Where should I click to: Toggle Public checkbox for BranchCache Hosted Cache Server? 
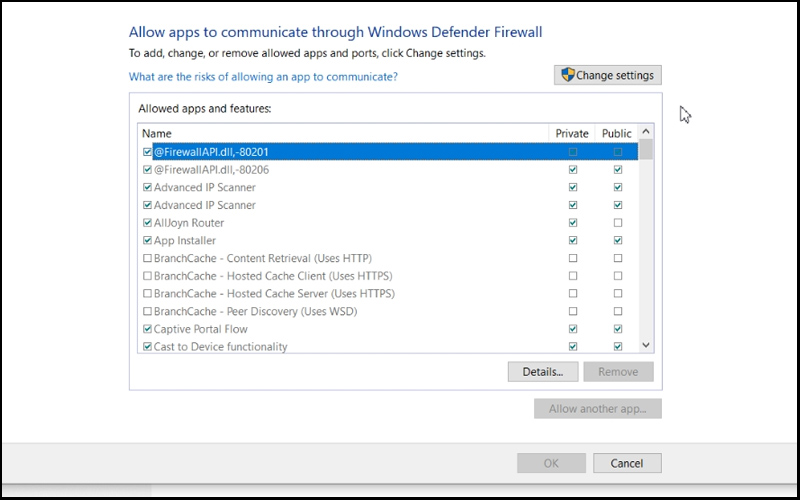[618, 293]
